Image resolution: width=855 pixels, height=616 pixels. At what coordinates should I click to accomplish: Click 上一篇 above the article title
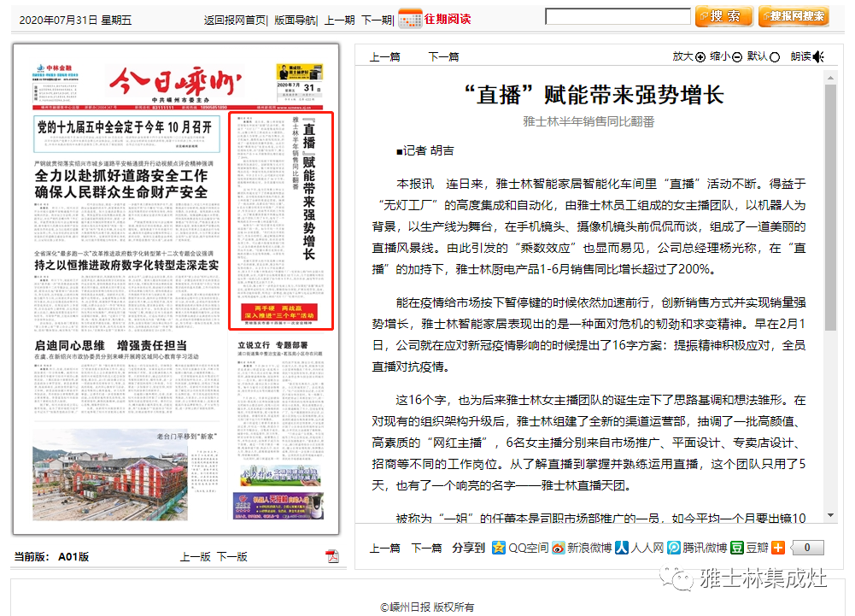[385, 56]
